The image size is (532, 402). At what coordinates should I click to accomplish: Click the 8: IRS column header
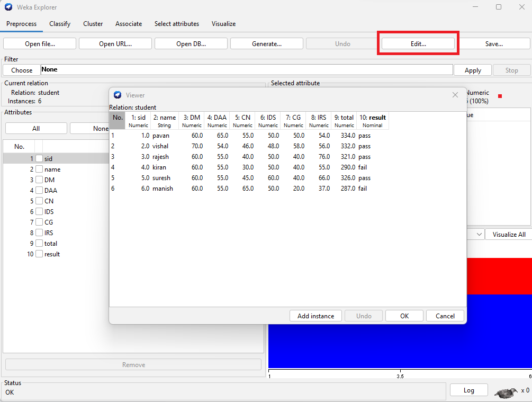(319, 121)
